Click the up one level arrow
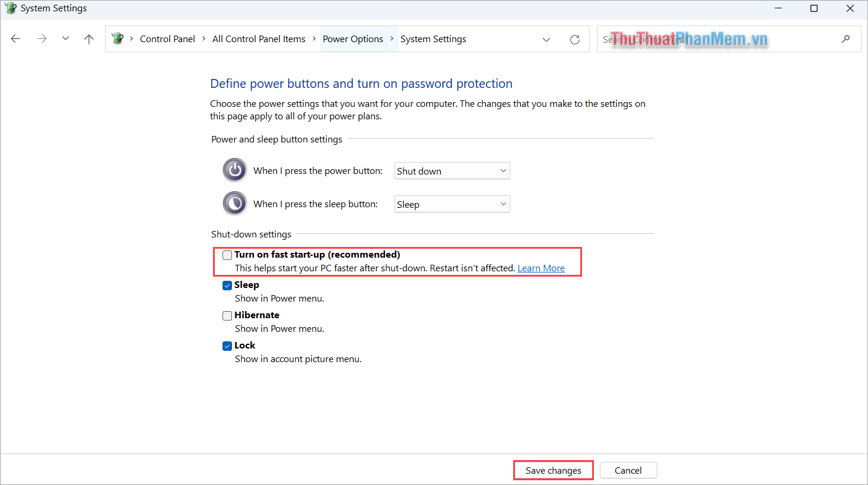 tap(88, 39)
